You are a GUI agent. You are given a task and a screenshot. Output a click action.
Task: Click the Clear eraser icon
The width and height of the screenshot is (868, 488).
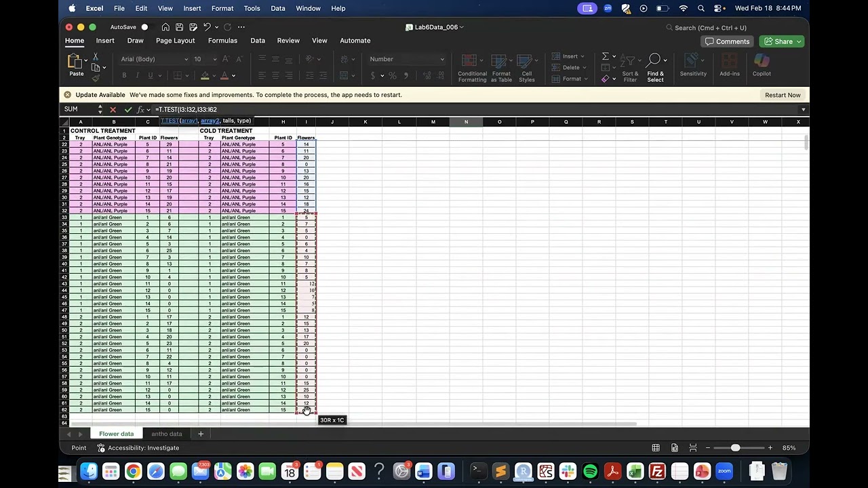click(605, 79)
